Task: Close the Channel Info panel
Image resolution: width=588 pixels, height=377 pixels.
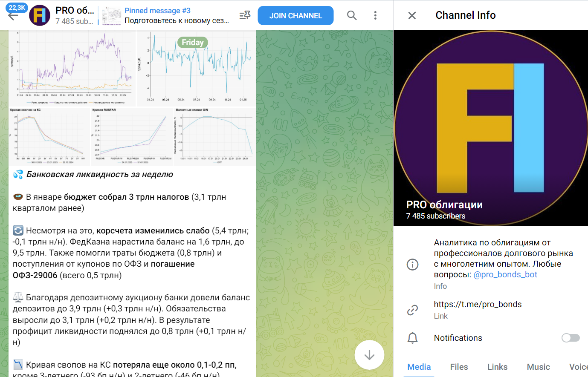Action: click(412, 16)
